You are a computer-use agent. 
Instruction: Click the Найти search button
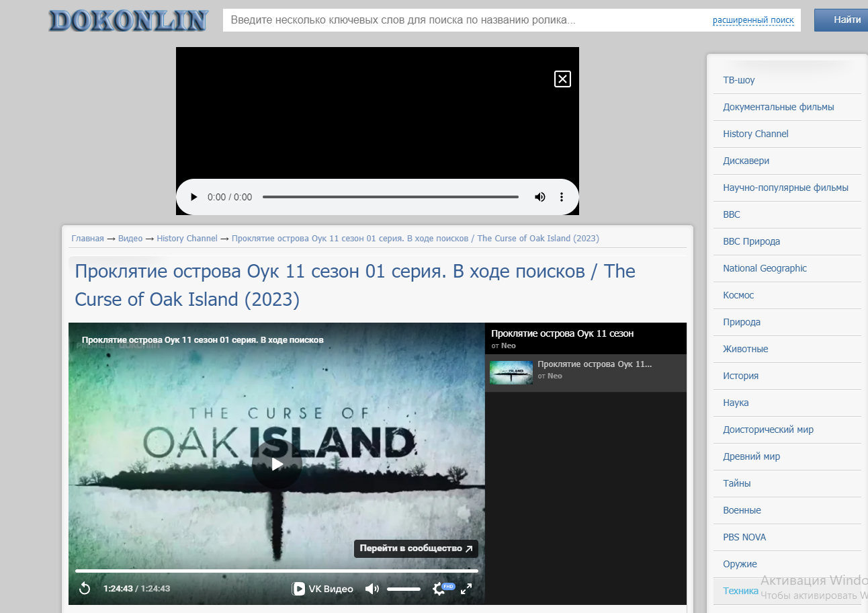842,20
